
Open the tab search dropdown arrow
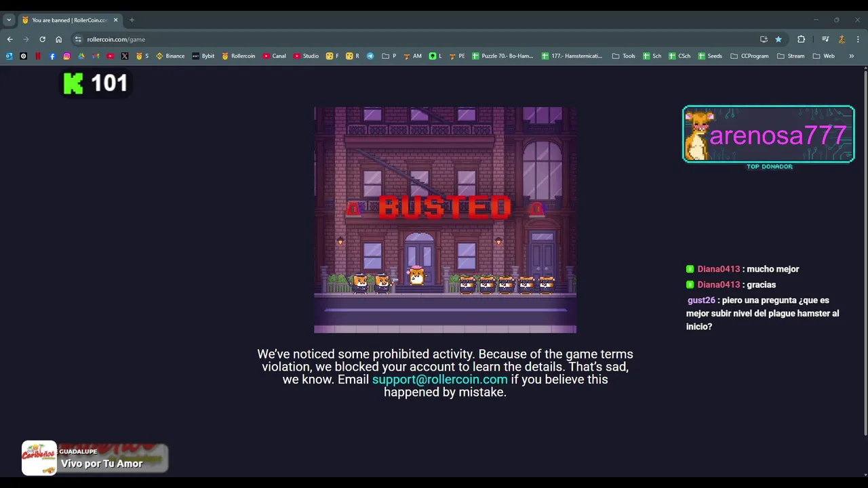click(9, 20)
